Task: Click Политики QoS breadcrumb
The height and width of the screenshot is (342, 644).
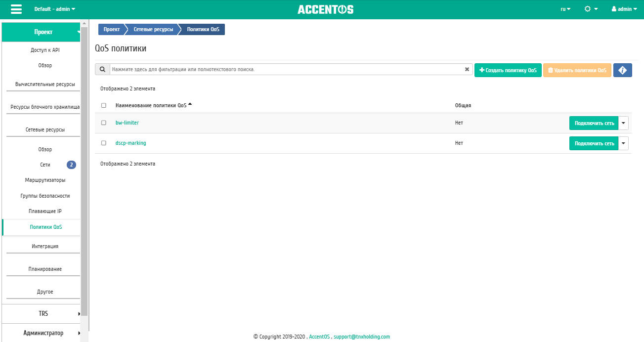Action: (203, 30)
